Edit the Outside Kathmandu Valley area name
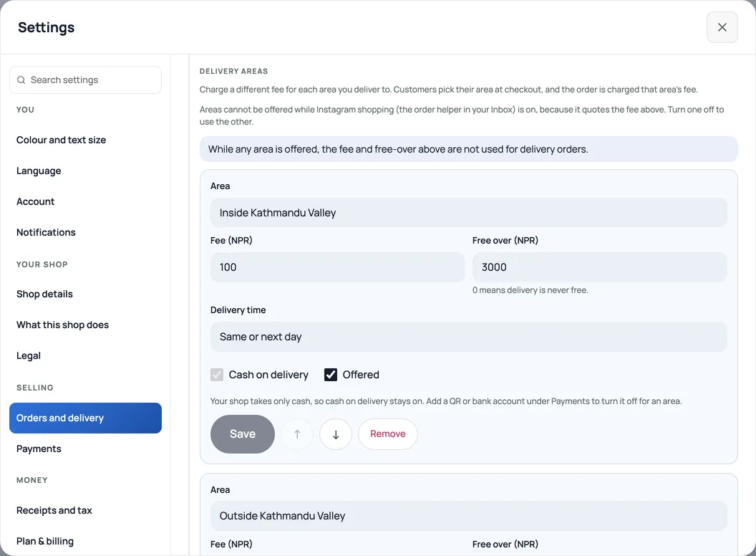Image resolution: width=756 pixels, height=556 pixels. click(x=469, y=516)
